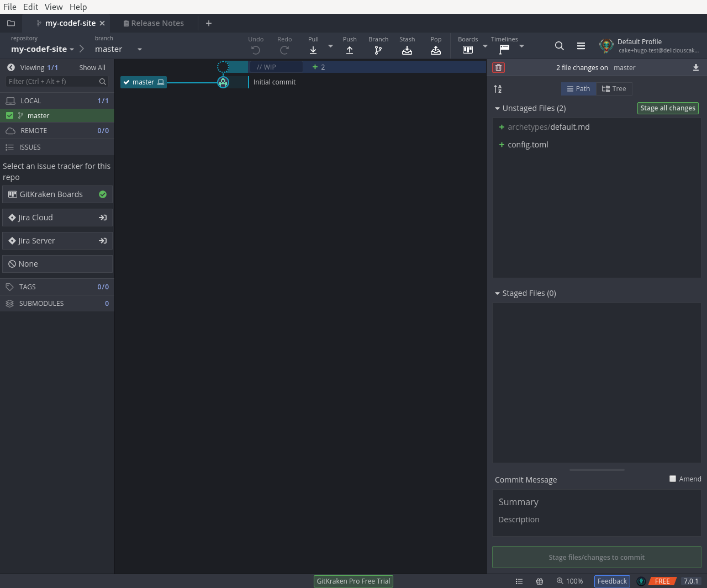Open the View menu
The width and height of the screenshot is (707, 588).
tap(54, 7)
